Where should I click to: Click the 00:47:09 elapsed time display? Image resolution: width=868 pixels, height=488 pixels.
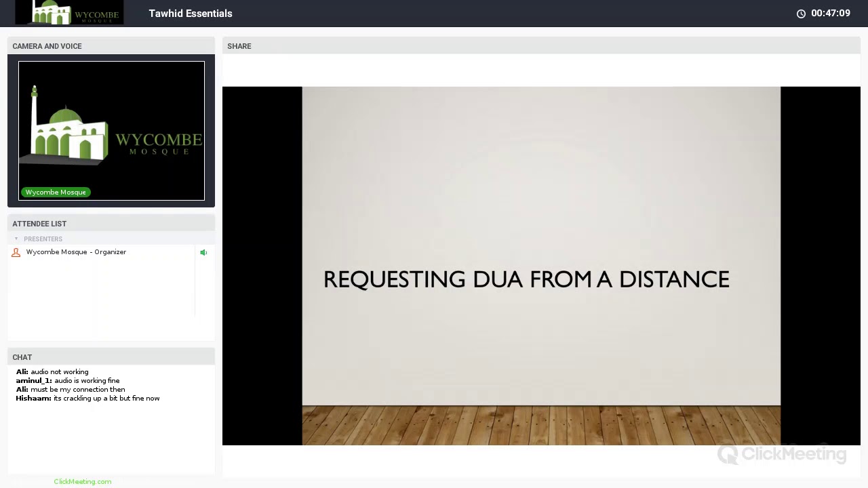click(x=831, y=14)
